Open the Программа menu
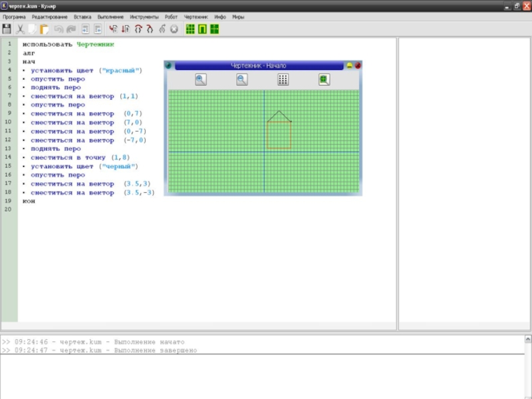This screenshot has width=532, height=399. point(14,17)
